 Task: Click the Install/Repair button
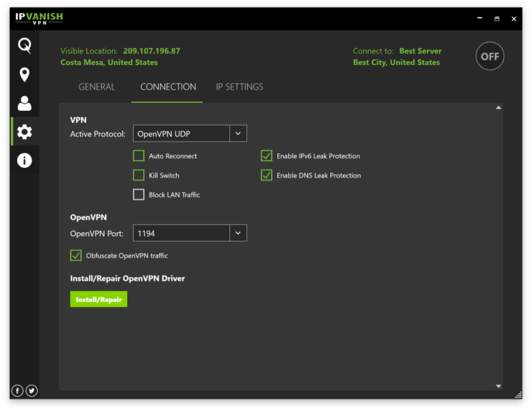tap(99, 299)
